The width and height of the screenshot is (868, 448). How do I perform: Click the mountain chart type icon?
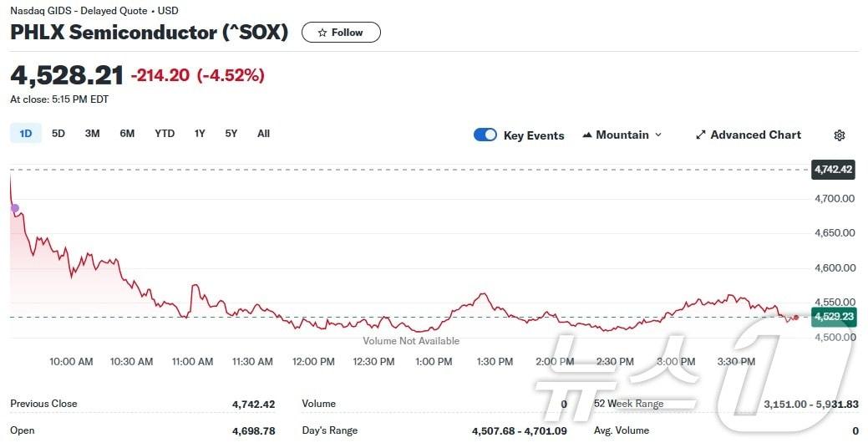587,135
